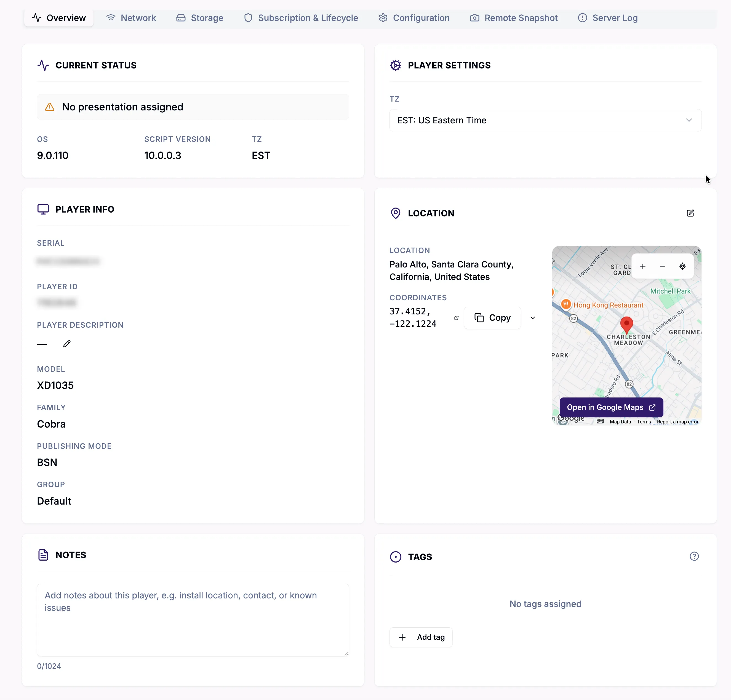Click the Map Data link

[620, 421]
